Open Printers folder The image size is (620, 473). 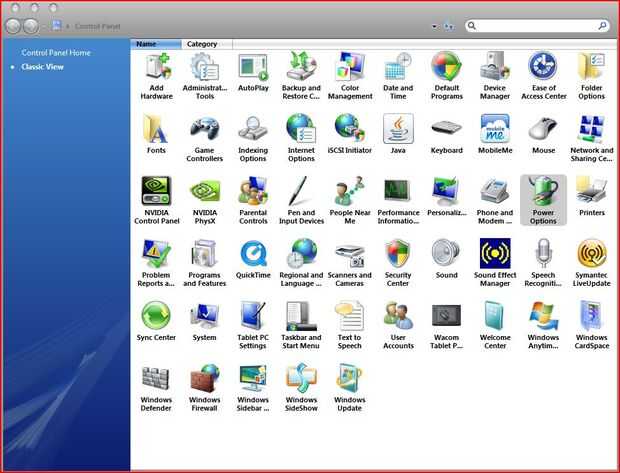[592, 197]
